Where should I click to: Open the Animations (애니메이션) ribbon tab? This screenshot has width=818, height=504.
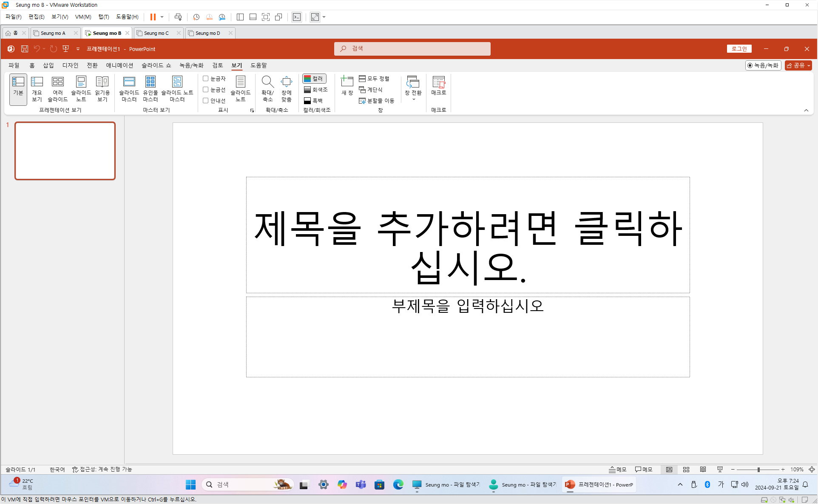119,65
